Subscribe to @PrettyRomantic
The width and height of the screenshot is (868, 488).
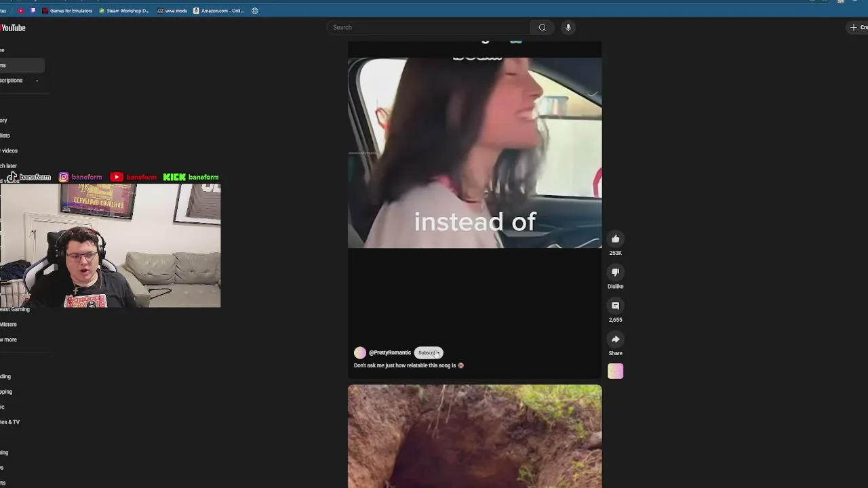[429, 352]
